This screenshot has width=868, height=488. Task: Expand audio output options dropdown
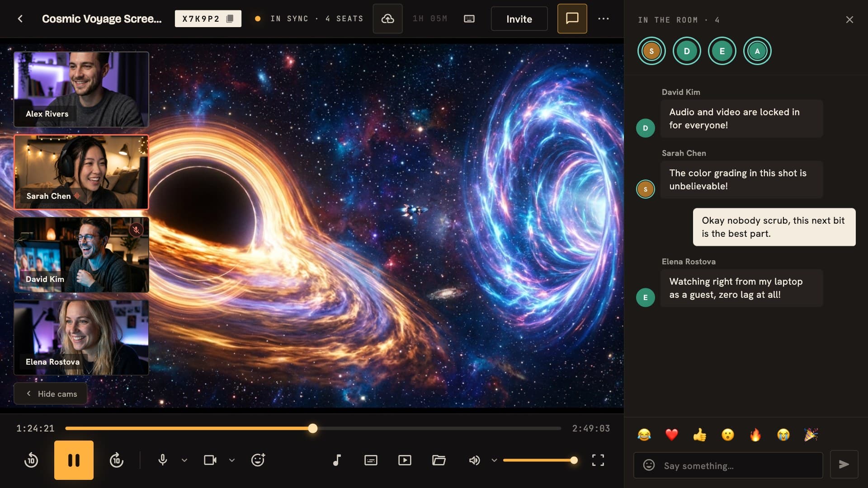click(x=494, y=460)
